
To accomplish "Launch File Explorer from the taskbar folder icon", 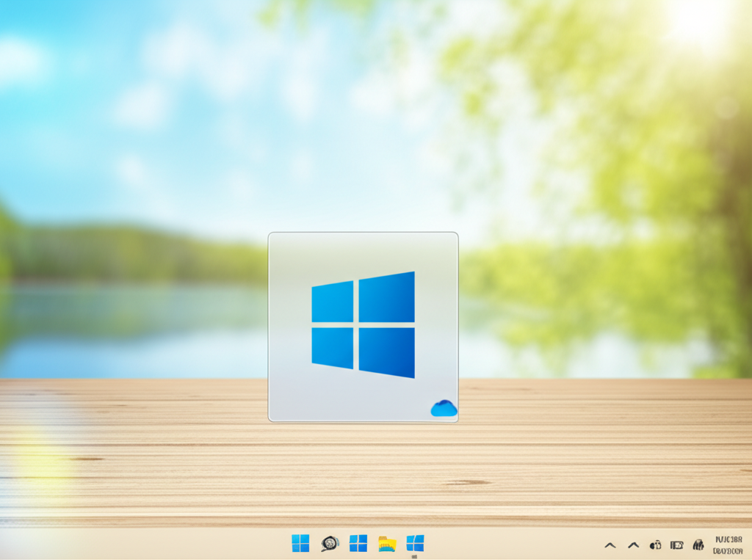I will (387, 543).
